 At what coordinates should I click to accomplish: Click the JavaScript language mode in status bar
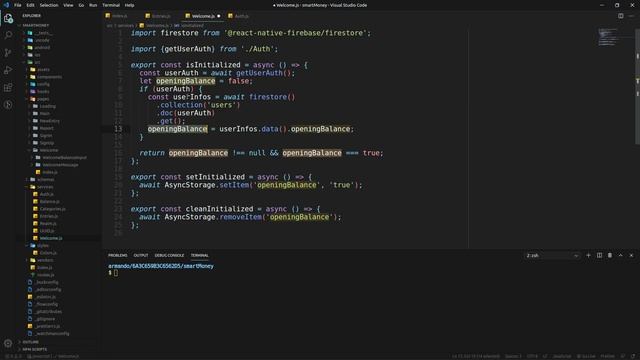tap(562, 356)
